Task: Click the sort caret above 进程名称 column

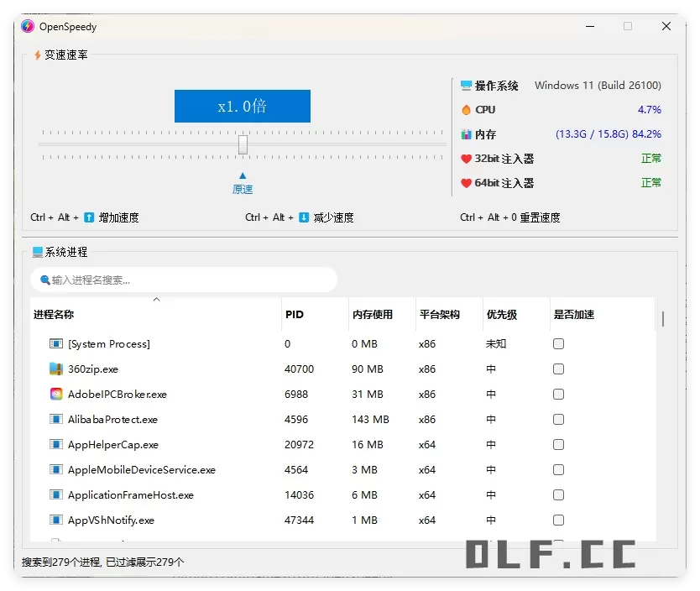Action: click(x=156, y=299)
